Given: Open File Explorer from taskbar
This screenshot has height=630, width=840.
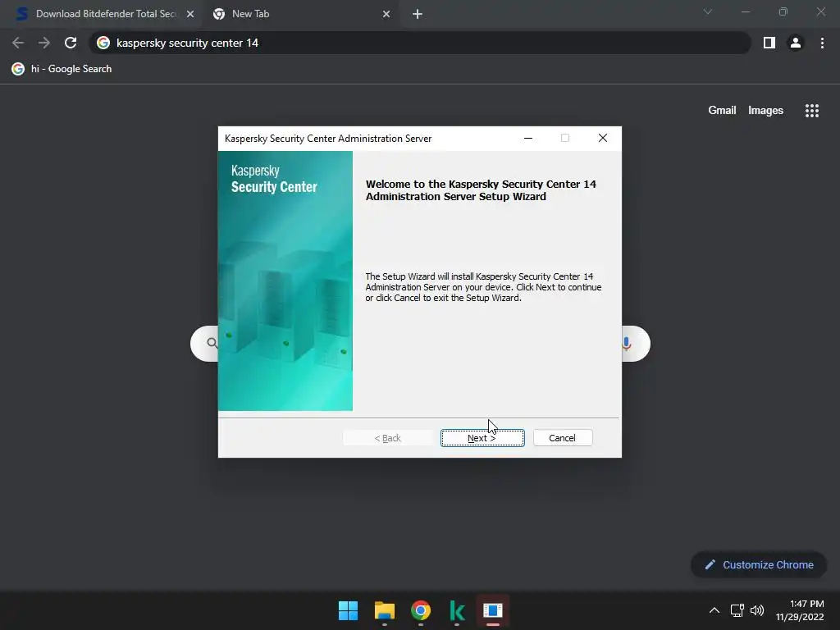Looking at the screenshot, I should coord(385,610).
